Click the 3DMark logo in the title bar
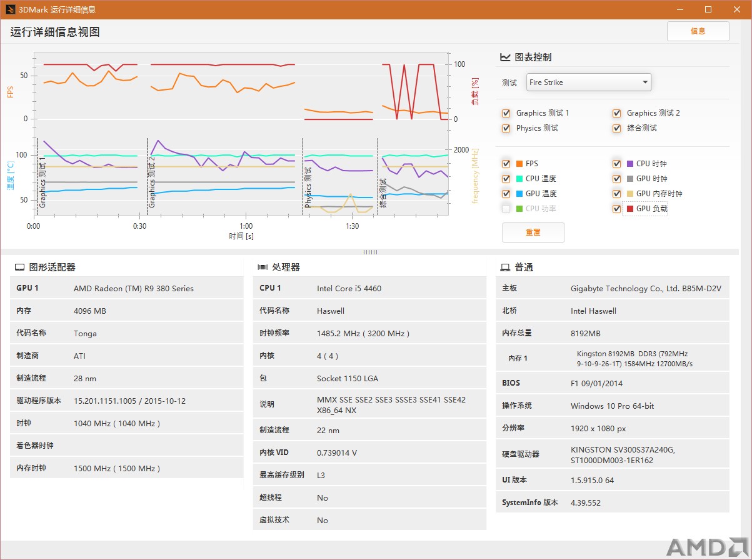Screen dimensions: 752x560 pos(11,9)
